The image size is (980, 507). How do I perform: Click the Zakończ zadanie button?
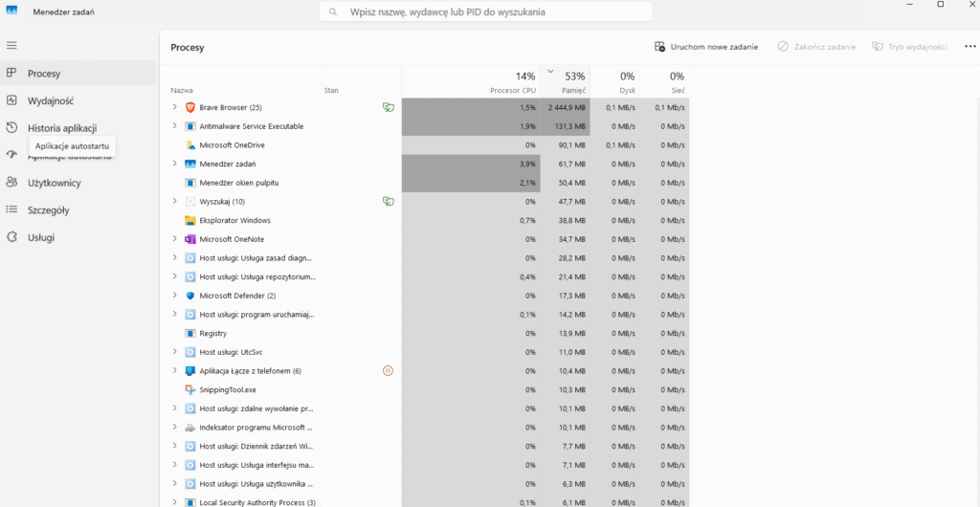click(816, 47)
